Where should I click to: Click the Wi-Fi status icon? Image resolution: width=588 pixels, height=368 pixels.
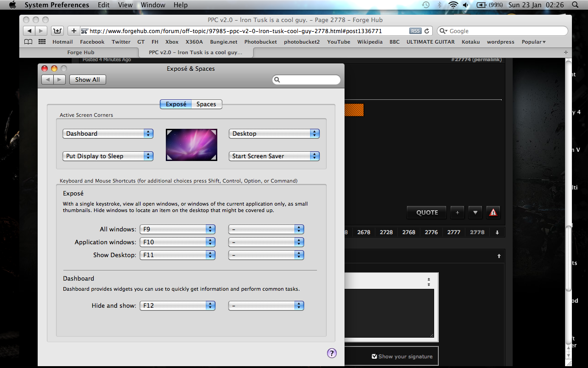pos(453,5)
